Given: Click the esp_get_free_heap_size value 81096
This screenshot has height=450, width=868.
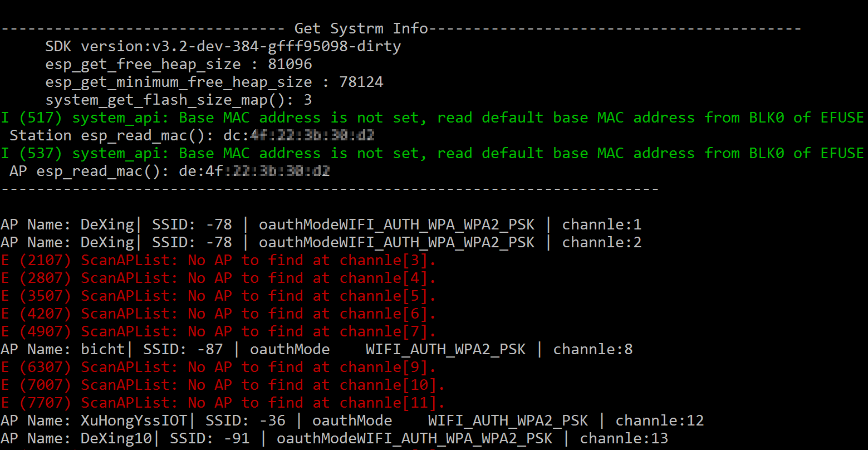Looking at the screenshot, I should tap(290, 64).
